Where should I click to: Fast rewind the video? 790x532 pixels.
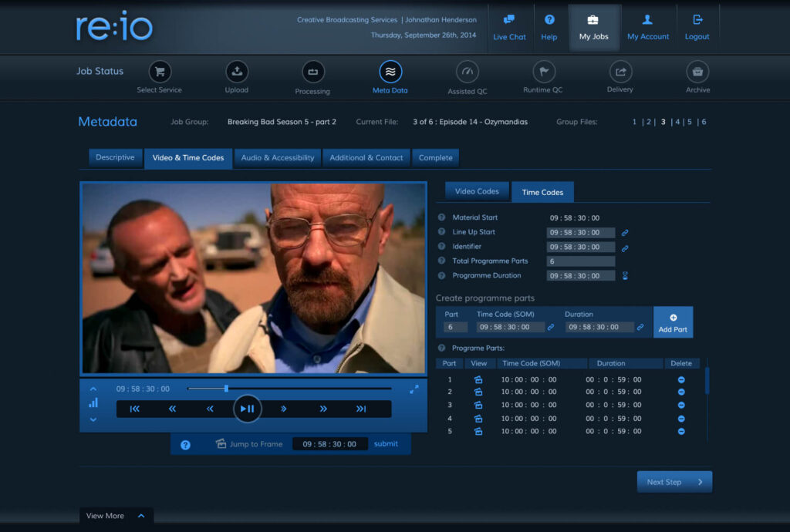click(x=172, y=409)
